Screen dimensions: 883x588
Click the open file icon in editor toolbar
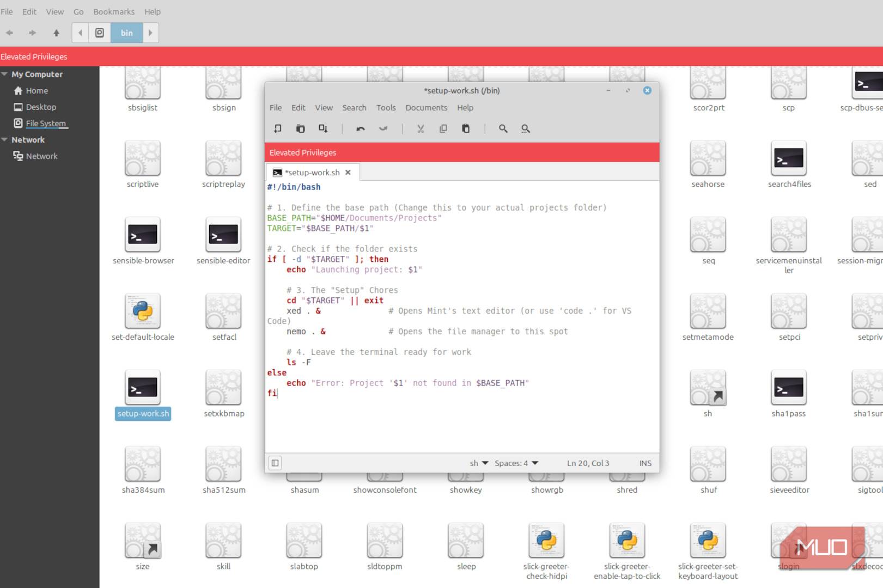point(300,128)
